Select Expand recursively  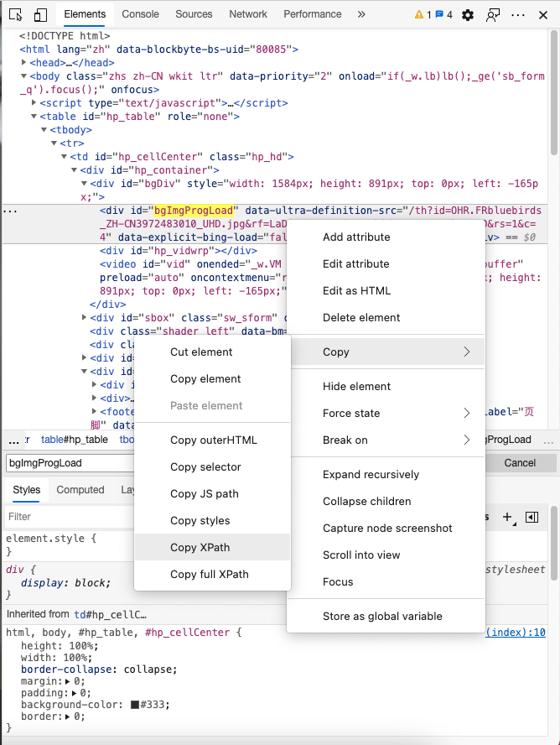click(386, 474)
